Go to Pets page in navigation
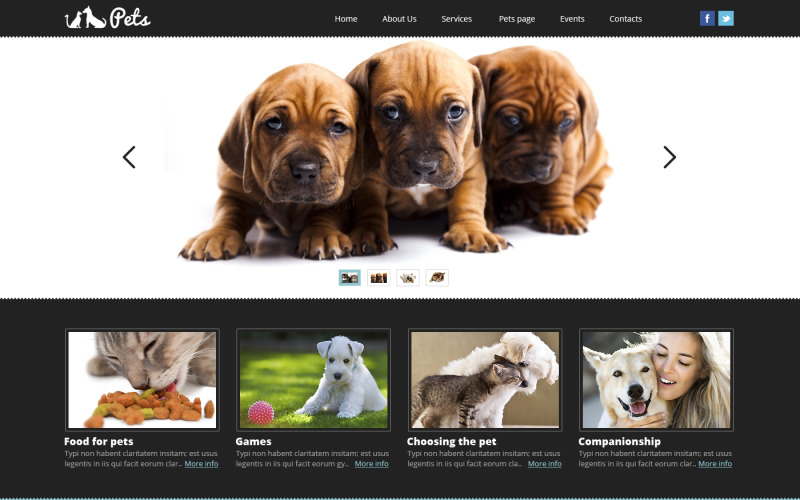This screenshot has height=500, width=800. tap(517, 19)
